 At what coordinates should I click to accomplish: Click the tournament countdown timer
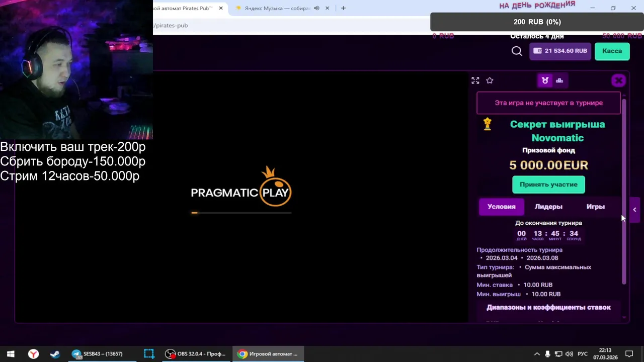coord(548,235)
